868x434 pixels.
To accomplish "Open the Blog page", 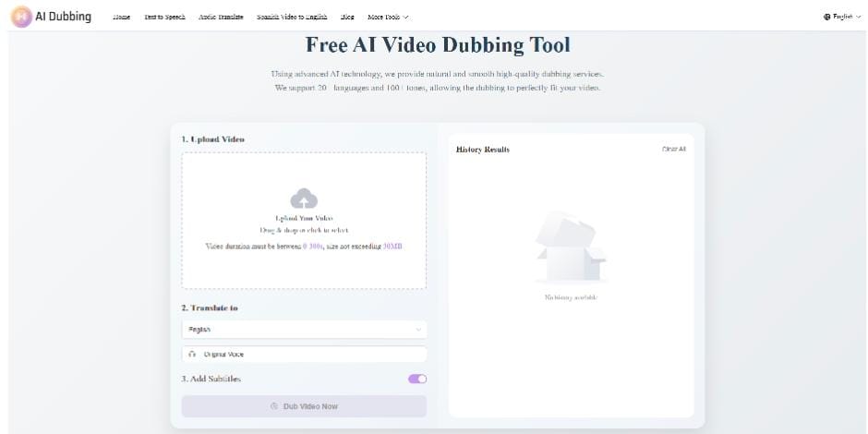I will click(347, 17).
